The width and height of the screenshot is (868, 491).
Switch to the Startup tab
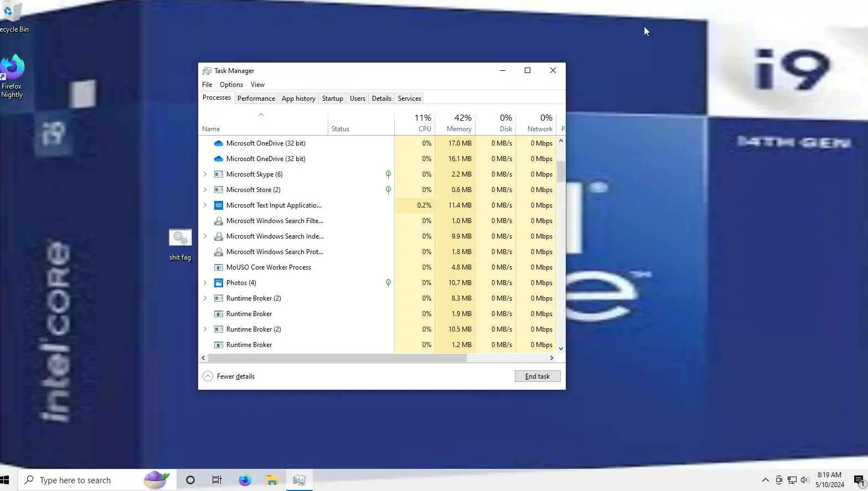(x=332, y=99)
